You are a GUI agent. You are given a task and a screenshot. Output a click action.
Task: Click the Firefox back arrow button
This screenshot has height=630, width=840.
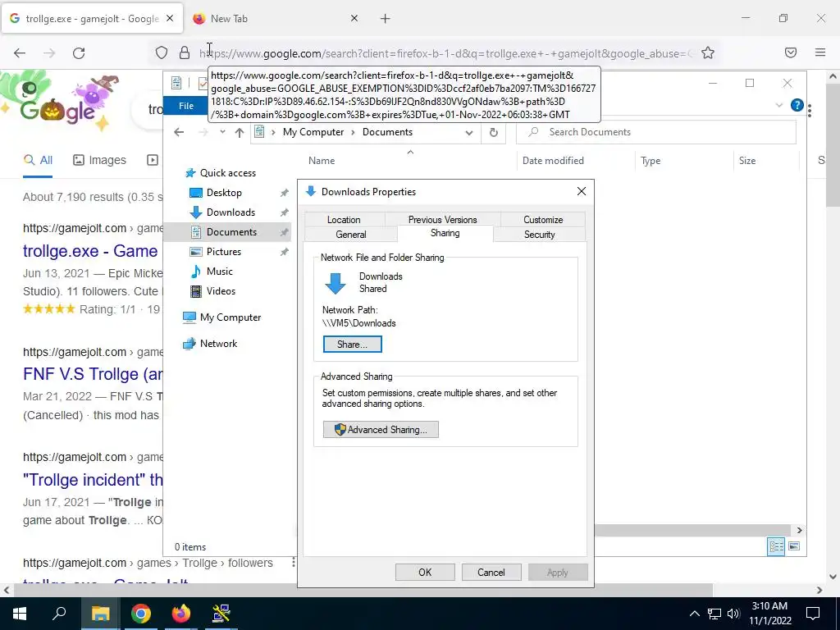pos(20,53)
